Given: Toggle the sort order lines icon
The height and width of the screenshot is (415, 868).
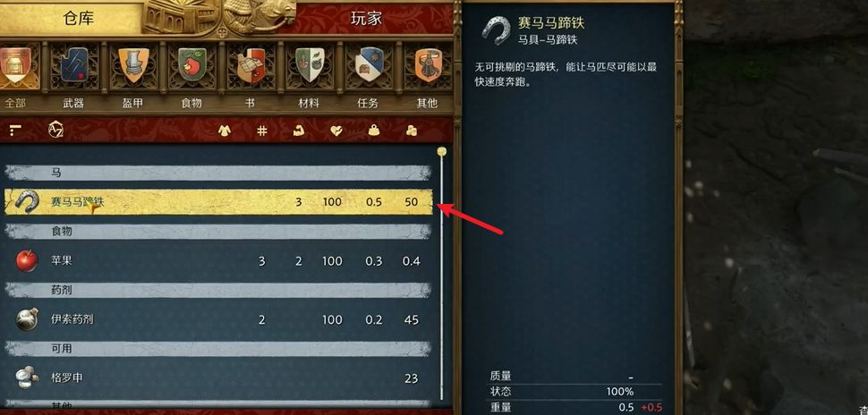Looking at the screenshot, I should (15, 130).
